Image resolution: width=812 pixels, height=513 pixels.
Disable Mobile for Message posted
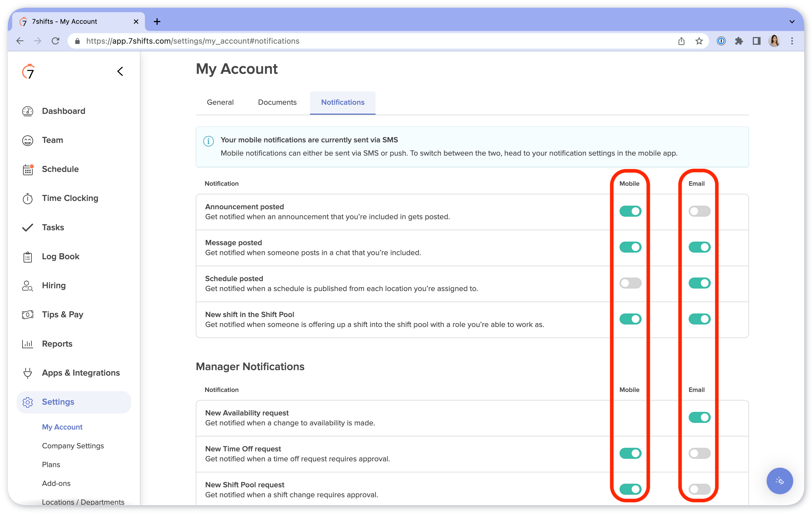pyautogui.click(x=630, y=247)
